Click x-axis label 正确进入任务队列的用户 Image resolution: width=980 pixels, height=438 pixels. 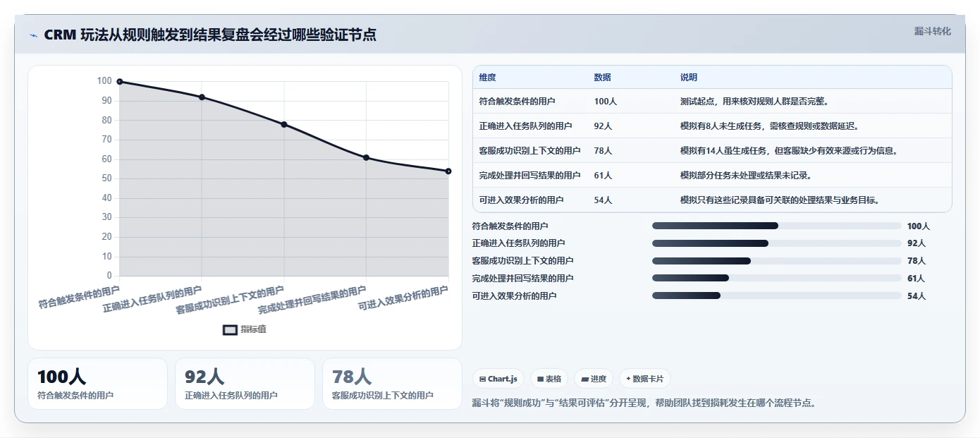tap(152, 299)
